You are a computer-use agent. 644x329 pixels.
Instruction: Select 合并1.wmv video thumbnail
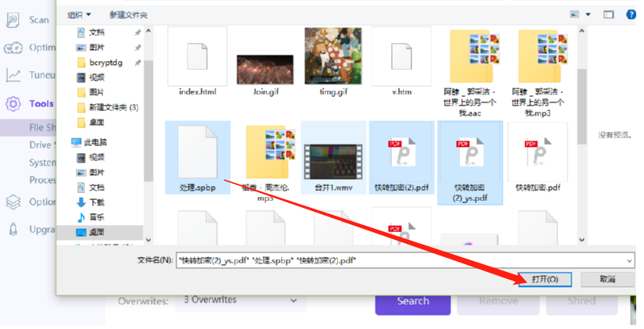(333, 162)
